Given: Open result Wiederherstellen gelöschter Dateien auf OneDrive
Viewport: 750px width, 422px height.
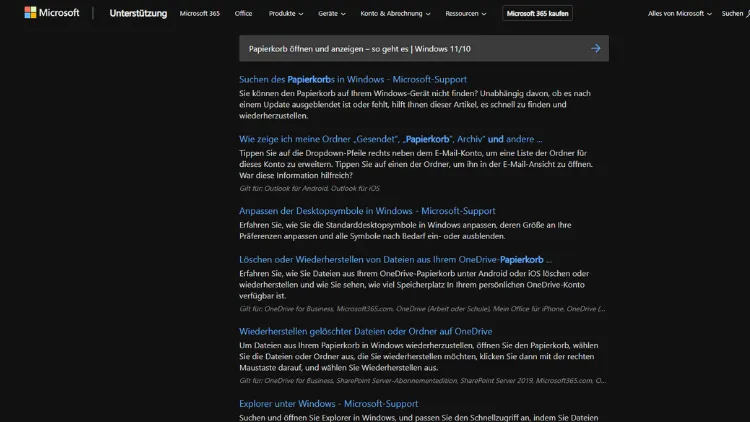Looking at the screenshot, I should tap(365, 332).
